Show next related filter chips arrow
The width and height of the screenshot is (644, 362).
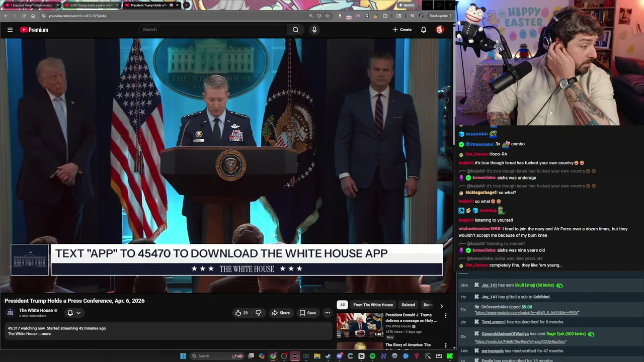[441, 305]
